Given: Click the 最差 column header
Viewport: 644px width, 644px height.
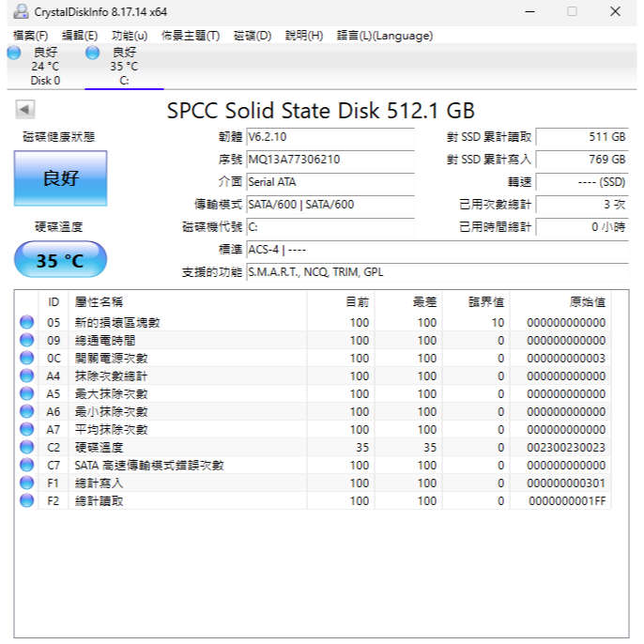Looking at the screenshot, I should (x=408, y=302).
